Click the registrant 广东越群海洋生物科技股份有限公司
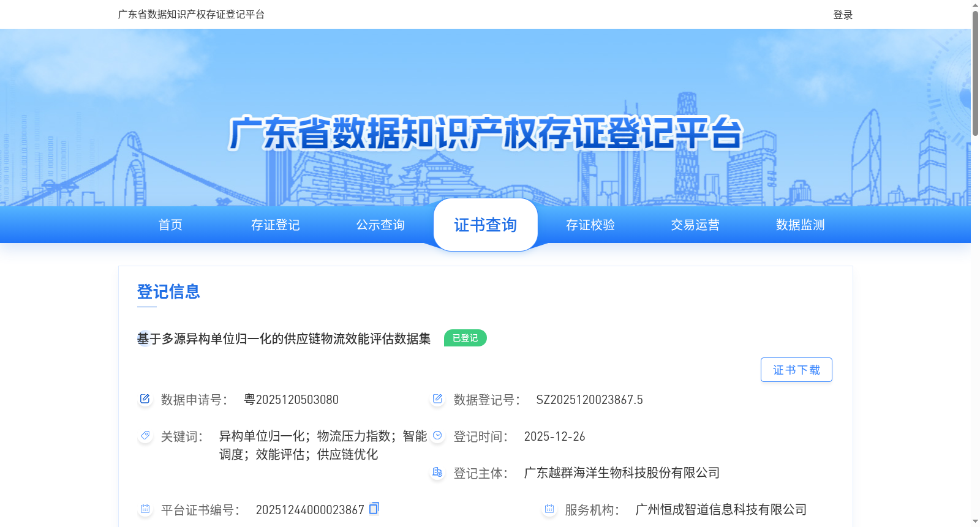The height and width of the screenshot is (527, 980). [622, 473]
